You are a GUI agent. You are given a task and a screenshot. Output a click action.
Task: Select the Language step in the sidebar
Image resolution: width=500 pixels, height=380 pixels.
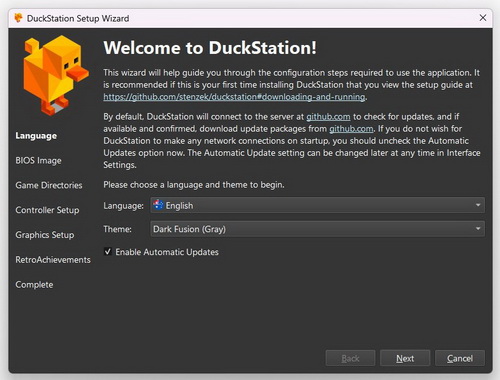(x=36, y=136)
